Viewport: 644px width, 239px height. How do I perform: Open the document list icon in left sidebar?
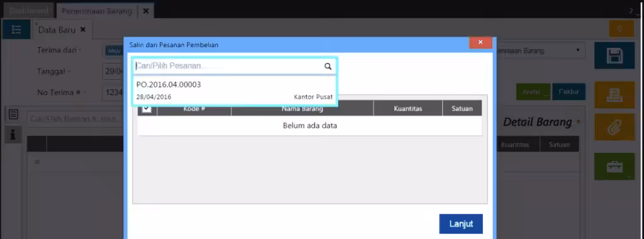click(13, 114)
